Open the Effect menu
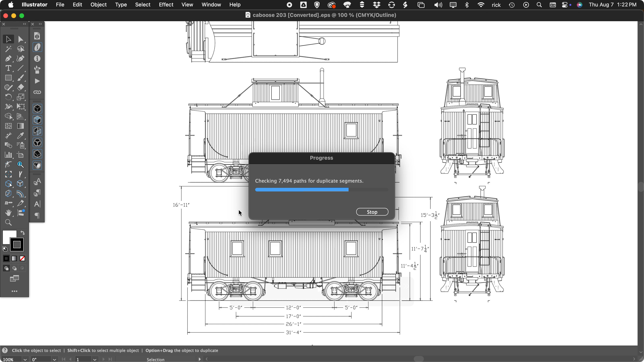 166,5
